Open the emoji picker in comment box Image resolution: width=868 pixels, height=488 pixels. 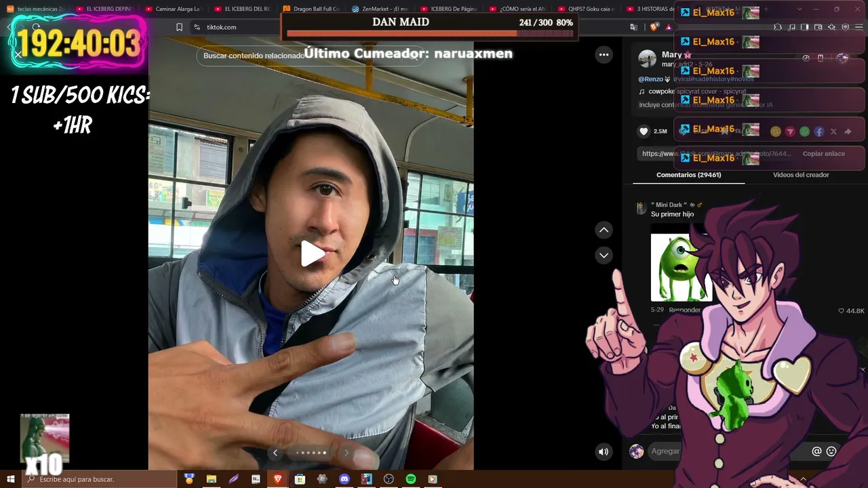coord(831,451)
